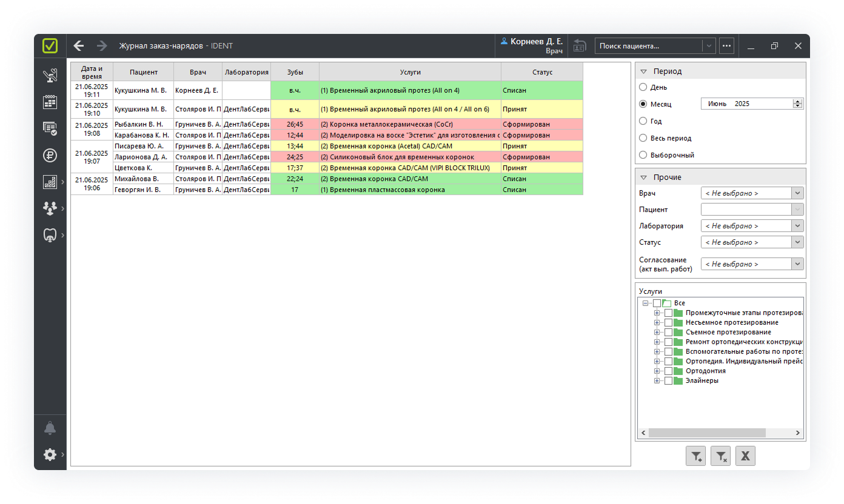Check the Все services checkbox
844x504 pixels.
point(657,303)
